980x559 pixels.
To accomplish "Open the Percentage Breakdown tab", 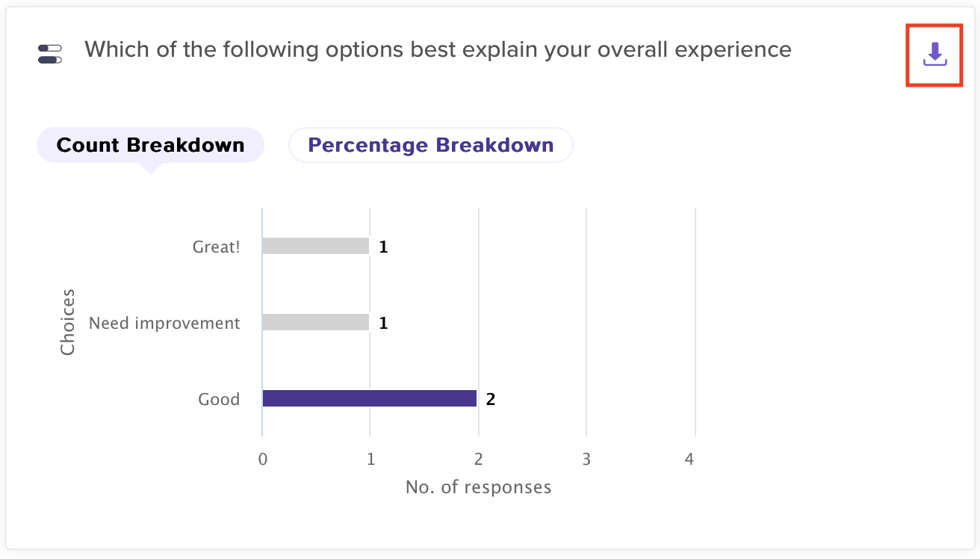I will [x=430, y=145].
